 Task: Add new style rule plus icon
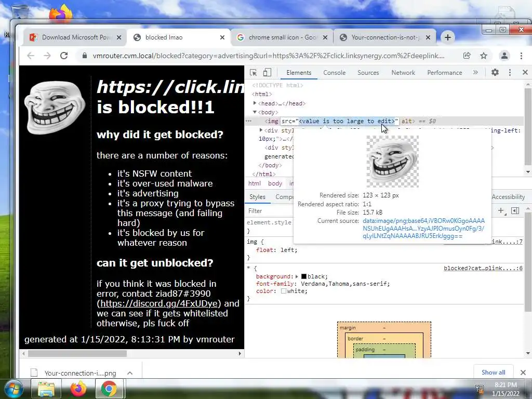pyautogui.click(x=501, y=211)
